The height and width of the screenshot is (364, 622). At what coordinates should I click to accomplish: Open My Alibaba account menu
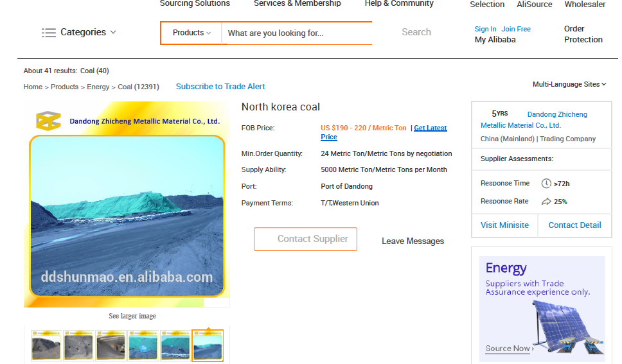tap(495, 40)
